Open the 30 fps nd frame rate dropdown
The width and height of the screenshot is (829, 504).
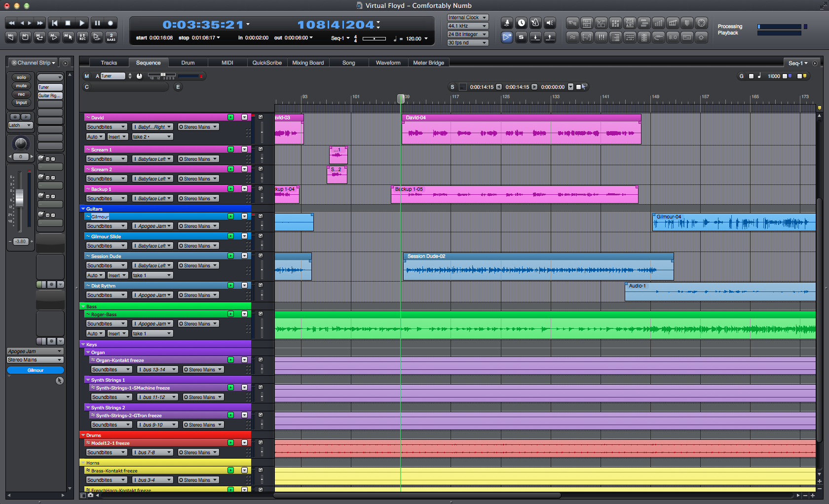pyautogui.click(x=467, y=42)
